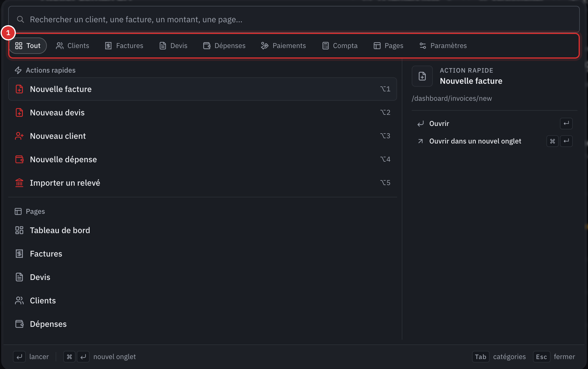
Task: Click the Actions rapides lightning icon
Action: coord(18,70)
